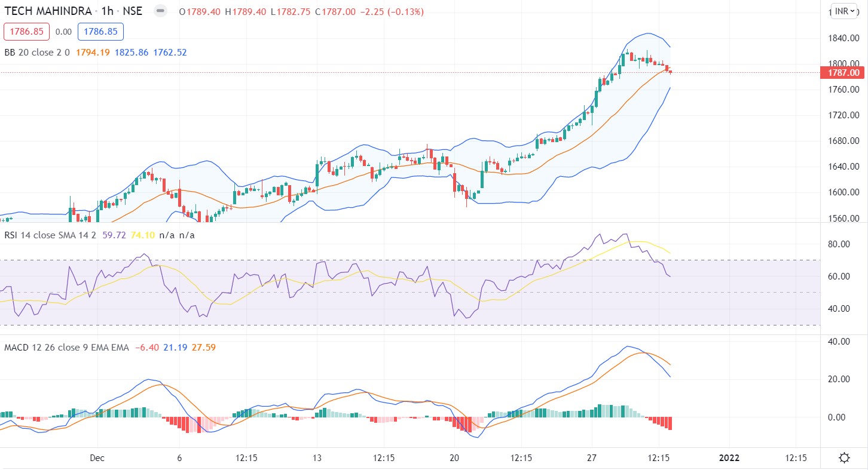This screenshot has height=470, width=868.
Task: Click the red 1787.00 current price label
Action: click(x=844, y=73)
